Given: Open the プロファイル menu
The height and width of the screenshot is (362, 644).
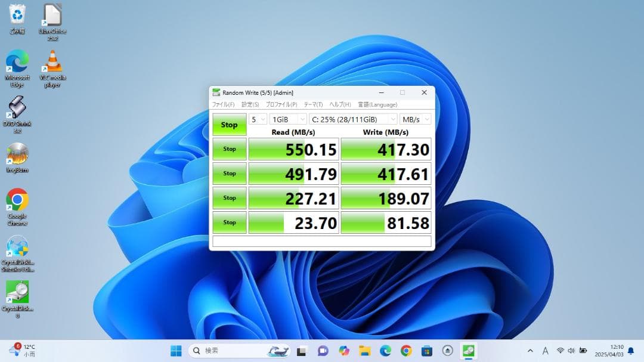Looking at the screenshot, I should click(x=282, y=104).
